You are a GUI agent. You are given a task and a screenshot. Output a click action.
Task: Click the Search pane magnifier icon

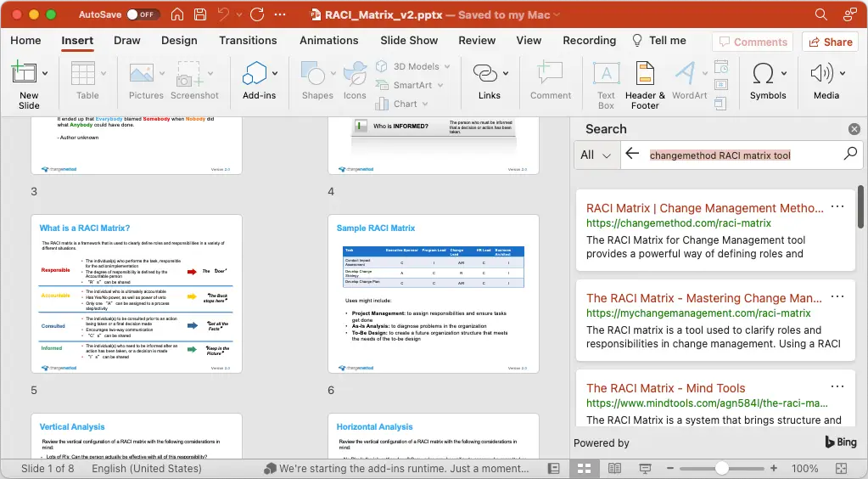coord(850,154)
